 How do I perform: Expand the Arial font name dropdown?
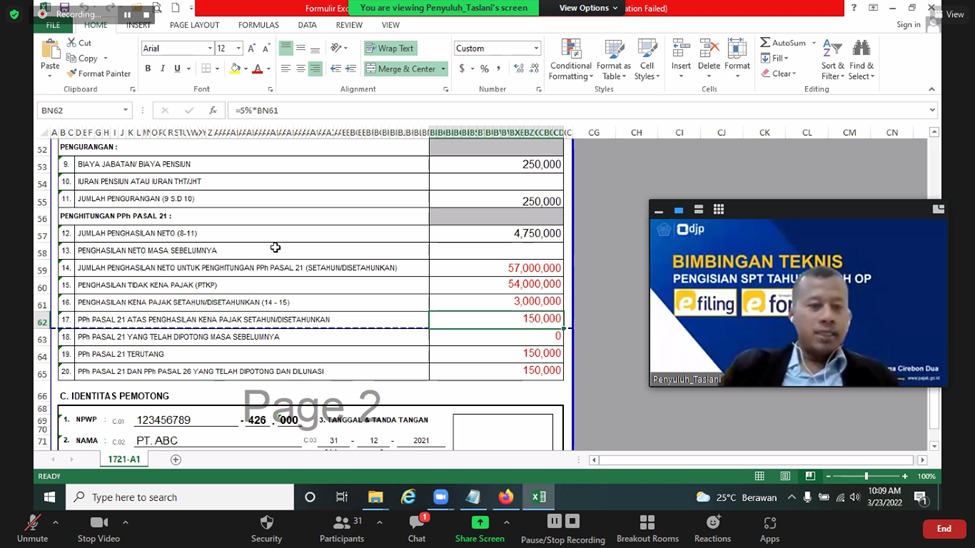point(209,48)
